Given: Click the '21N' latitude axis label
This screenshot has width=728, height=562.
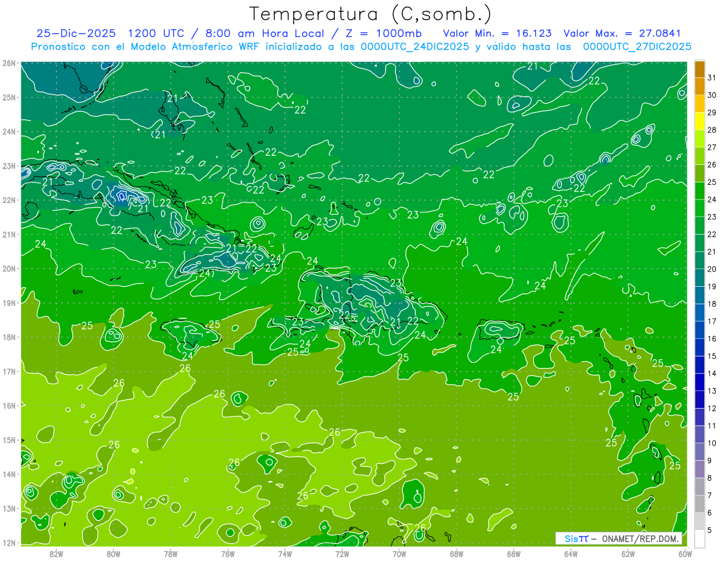Looking at the screenshot, I should point(8,234).
